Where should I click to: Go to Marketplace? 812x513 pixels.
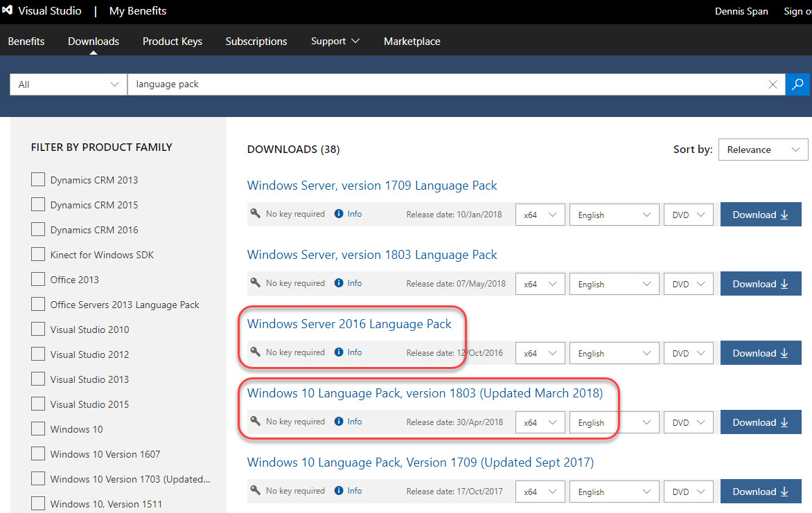412,42
